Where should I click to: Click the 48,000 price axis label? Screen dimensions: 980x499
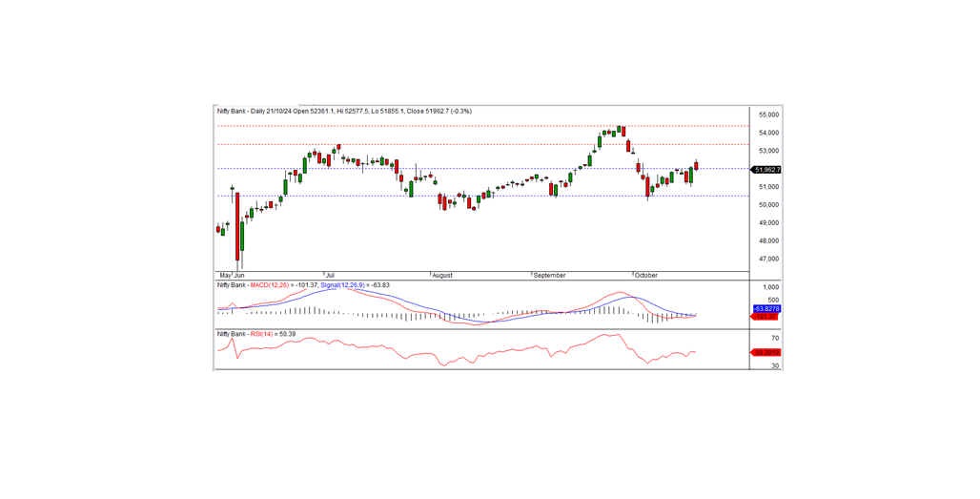[x=768, y=240]
